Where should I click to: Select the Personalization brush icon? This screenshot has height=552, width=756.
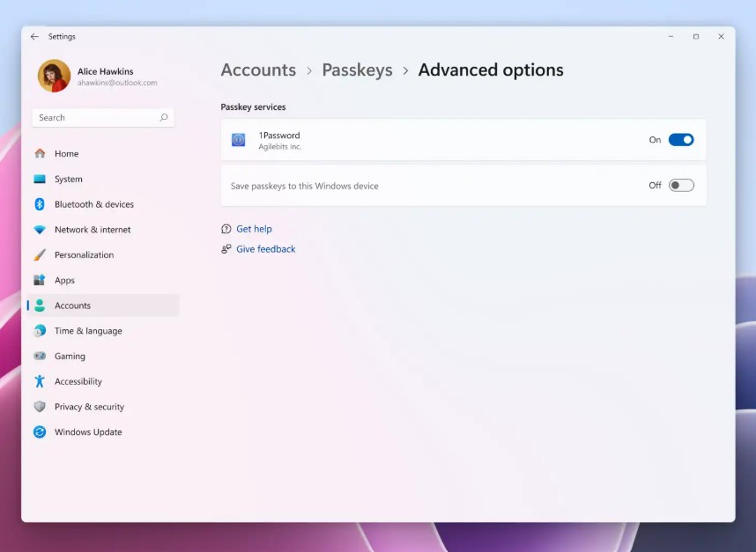tap(40, 254)
